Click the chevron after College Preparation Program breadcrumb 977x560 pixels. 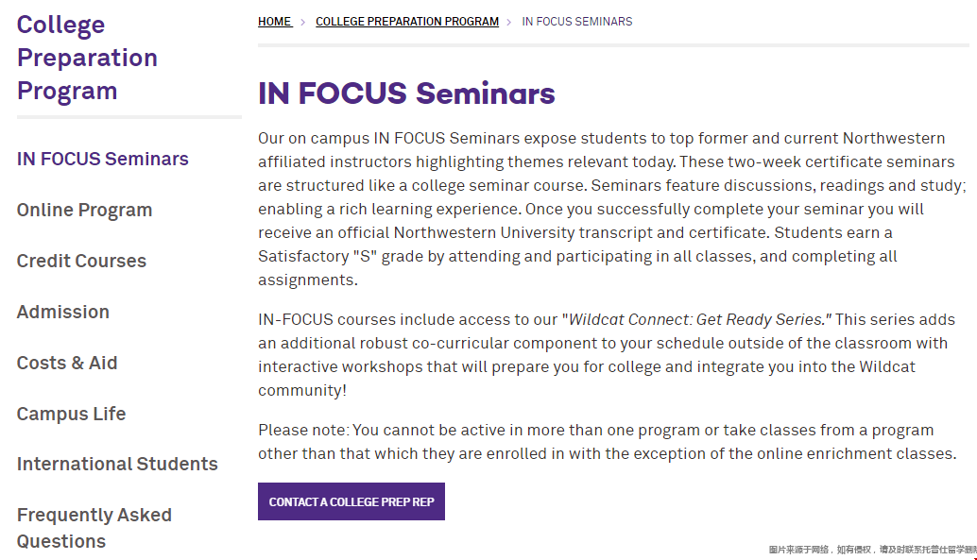click(509, 23)
